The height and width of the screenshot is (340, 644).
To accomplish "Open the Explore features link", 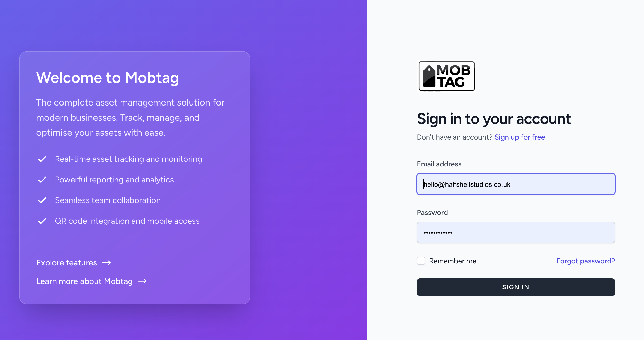I will tap(66, 263).
